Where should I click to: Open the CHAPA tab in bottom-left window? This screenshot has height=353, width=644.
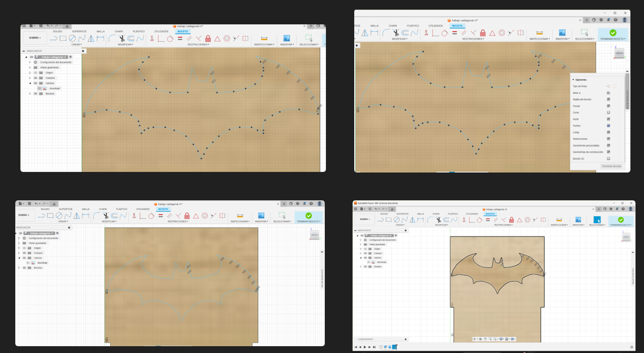[x=103, y=209]
